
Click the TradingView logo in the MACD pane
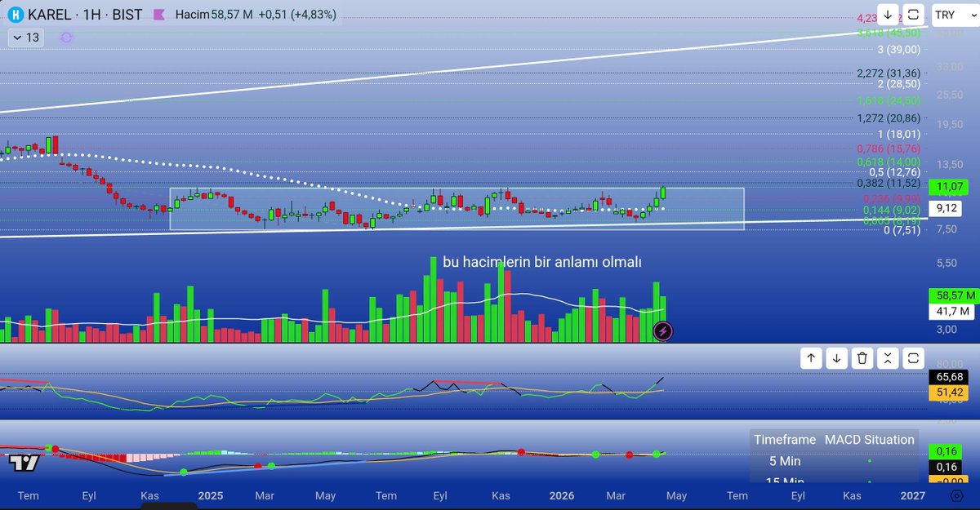pyautogui.click(x=22, y=463)
